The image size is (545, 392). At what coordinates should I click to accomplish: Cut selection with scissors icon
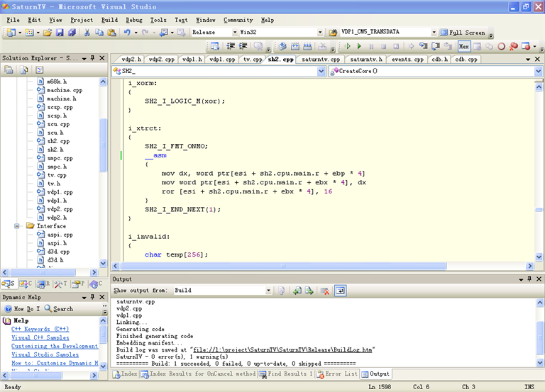(x=87, y=33)
